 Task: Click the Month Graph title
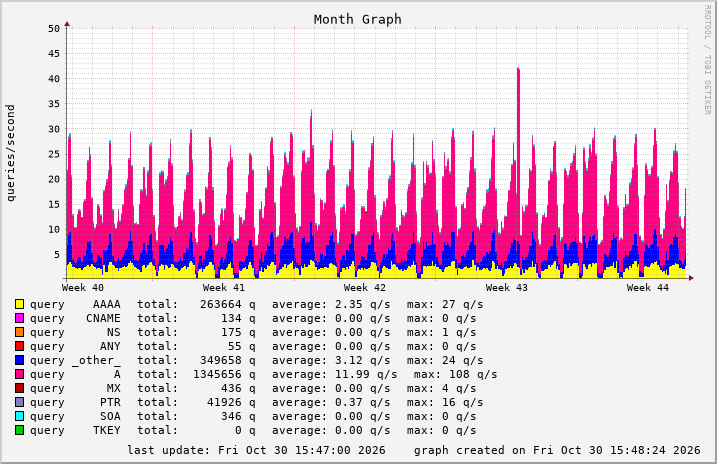[x=358, y=19]
